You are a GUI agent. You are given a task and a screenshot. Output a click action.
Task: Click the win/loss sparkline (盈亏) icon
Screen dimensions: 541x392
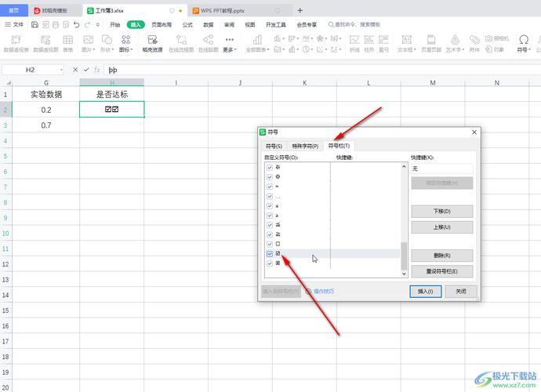(383, 43)
